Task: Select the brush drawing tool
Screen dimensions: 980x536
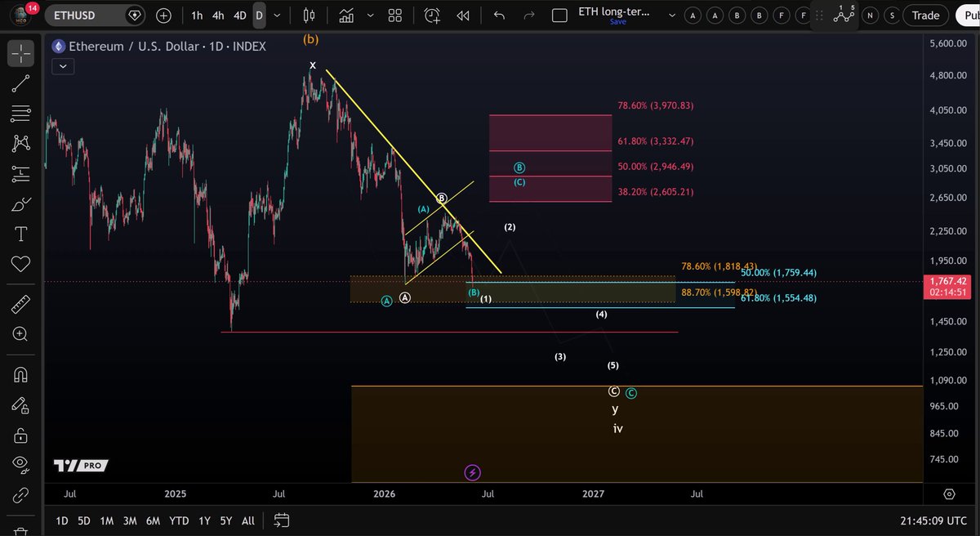Action: point(21,204)
